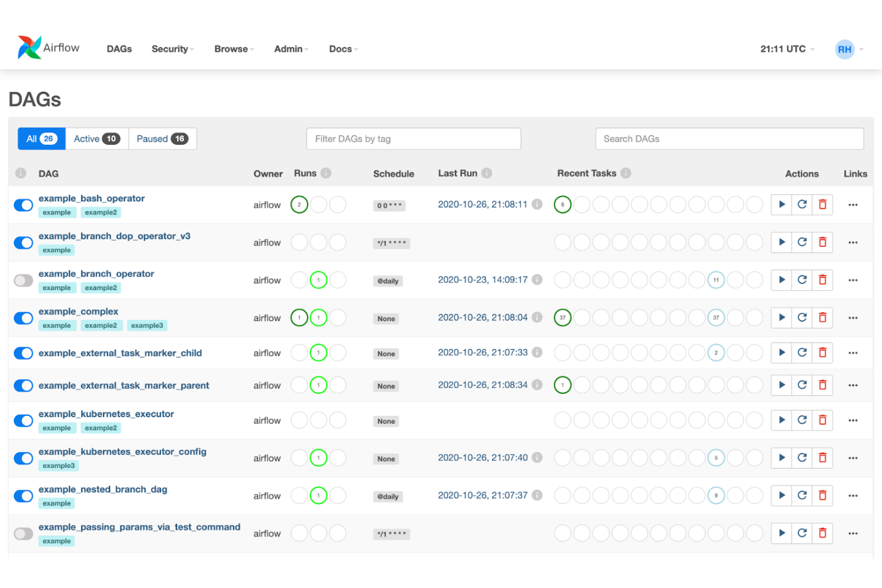Filter by example3 tag on example_complex
The width and height of the screenshot is (882, 588).
point(147,325)
